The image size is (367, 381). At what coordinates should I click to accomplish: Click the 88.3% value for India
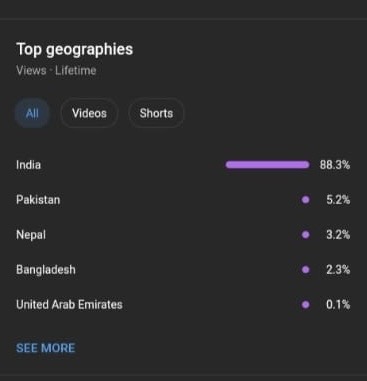pyautogui.click(x=335, y=165)
